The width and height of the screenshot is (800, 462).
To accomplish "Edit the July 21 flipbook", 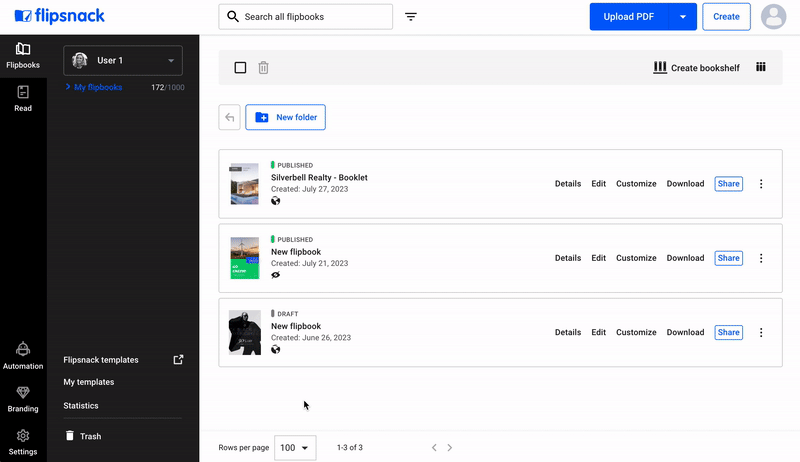I will (598, 258).
